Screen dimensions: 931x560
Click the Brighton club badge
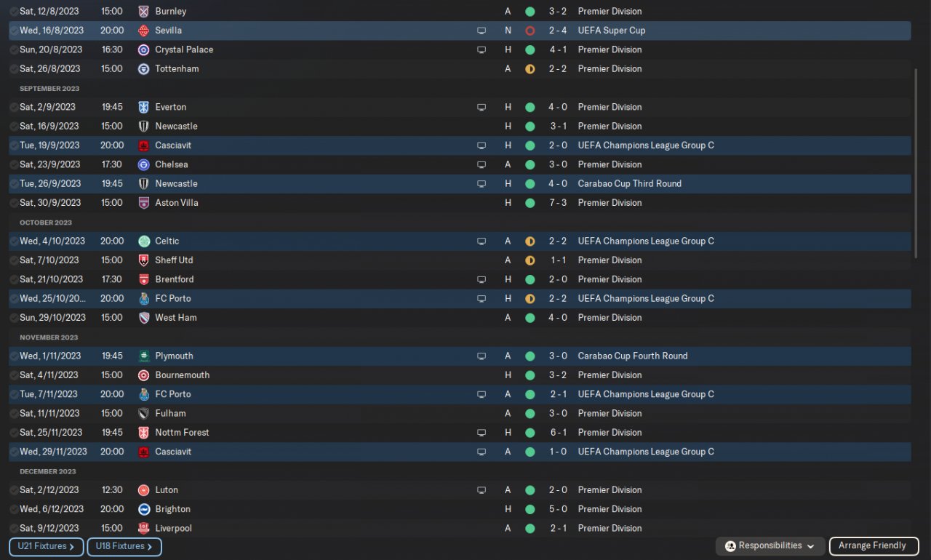[x=143, y=509]
